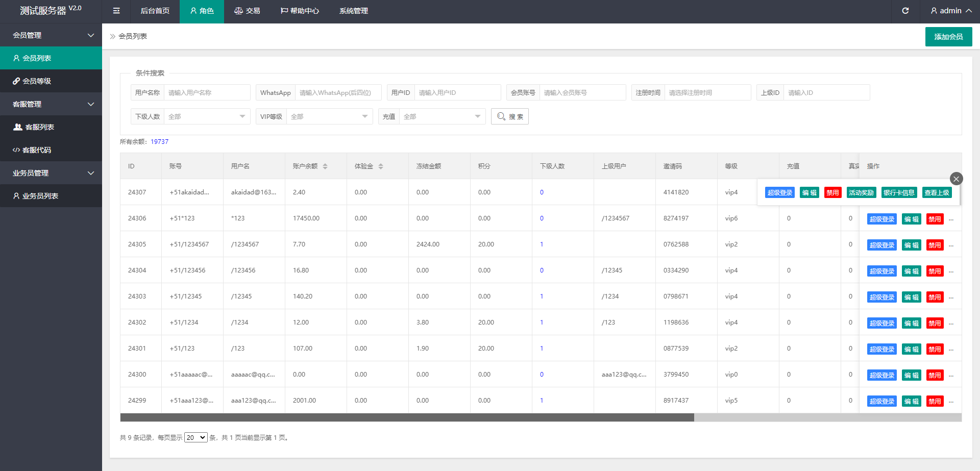Screen dimensions: 980x471
Task: Open 客服代码 in the sidebar
Action: tap(51, 150)
